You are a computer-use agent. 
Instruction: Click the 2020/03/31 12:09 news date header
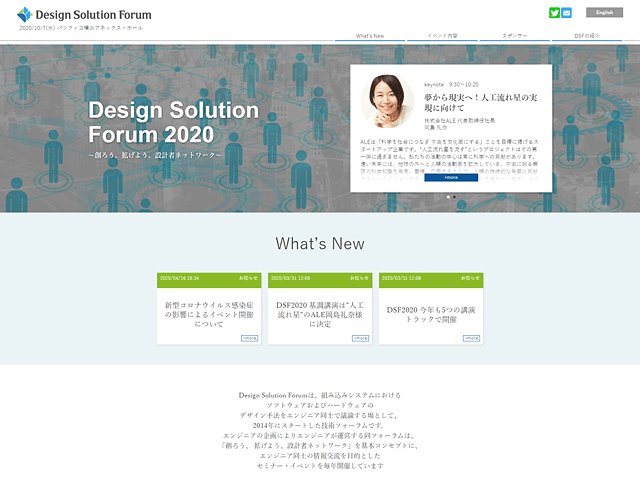click(x=291, y=278)
